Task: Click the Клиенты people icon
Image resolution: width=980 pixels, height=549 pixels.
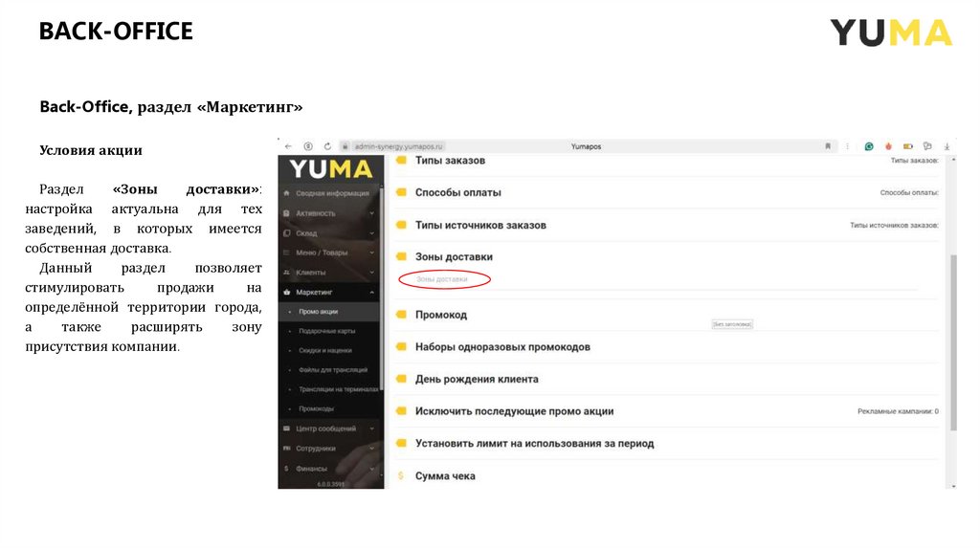Action: tap(287, 273)
